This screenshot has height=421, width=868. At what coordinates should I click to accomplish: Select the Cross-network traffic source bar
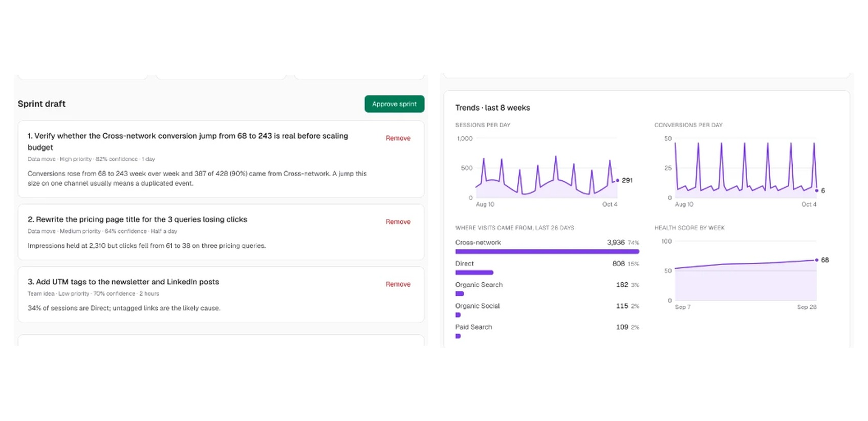tap(547, 251)
